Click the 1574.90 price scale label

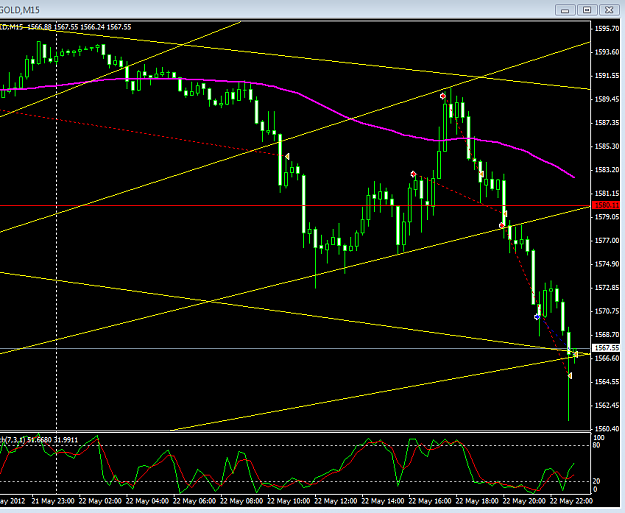[607, 264]
